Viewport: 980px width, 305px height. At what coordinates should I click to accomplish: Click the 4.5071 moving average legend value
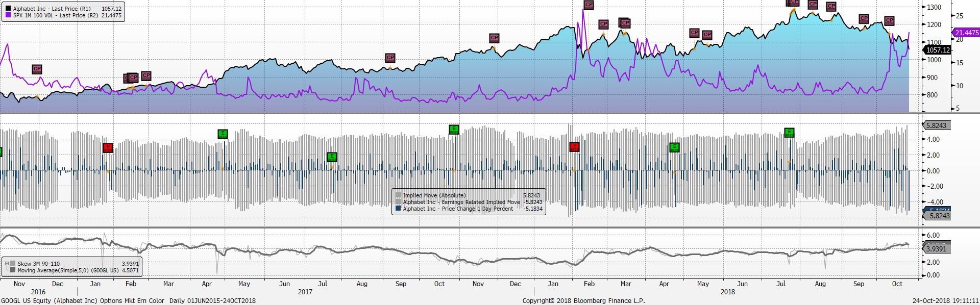(130, 270)
